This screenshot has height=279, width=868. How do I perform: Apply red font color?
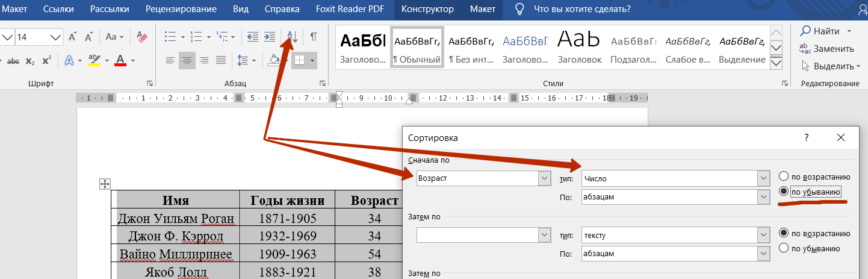[x=120, y=60]
